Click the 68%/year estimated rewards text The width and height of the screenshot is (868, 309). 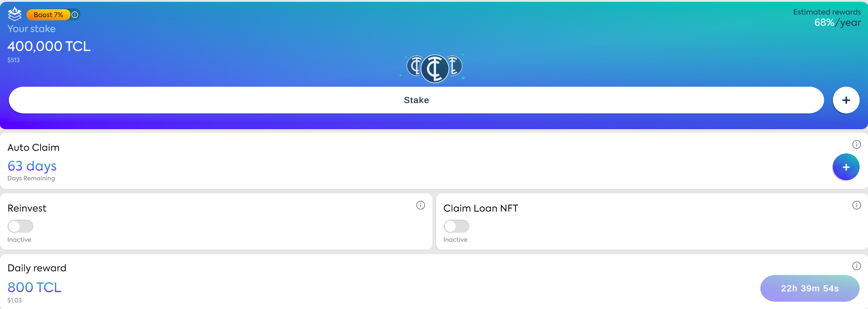click(x=837, y=23)
